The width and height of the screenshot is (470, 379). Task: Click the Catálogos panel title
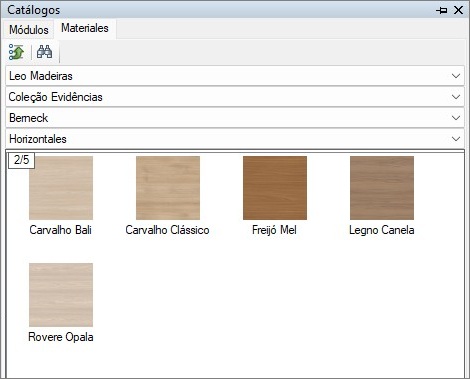click(x=34, y=10)
